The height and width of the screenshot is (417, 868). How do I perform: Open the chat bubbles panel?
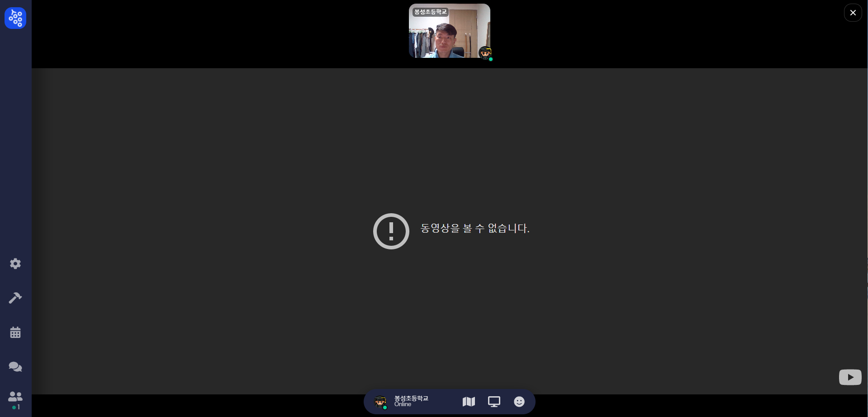pyautogui.click(x=15, y=366)
